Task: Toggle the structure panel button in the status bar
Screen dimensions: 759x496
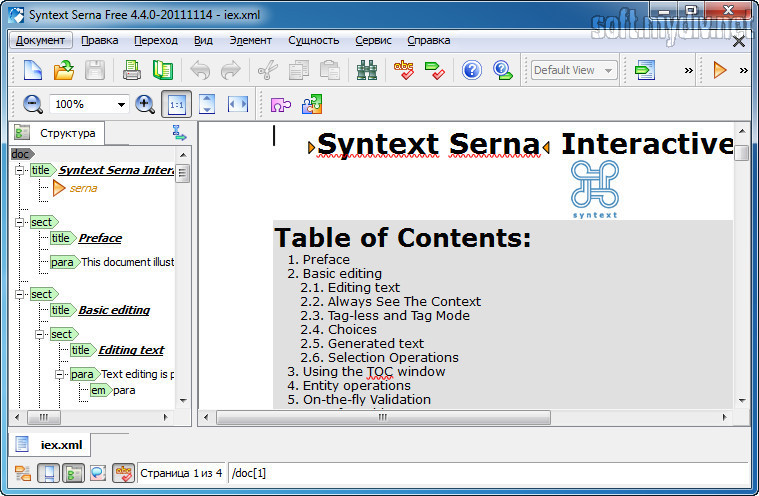Action: [73, 473]
